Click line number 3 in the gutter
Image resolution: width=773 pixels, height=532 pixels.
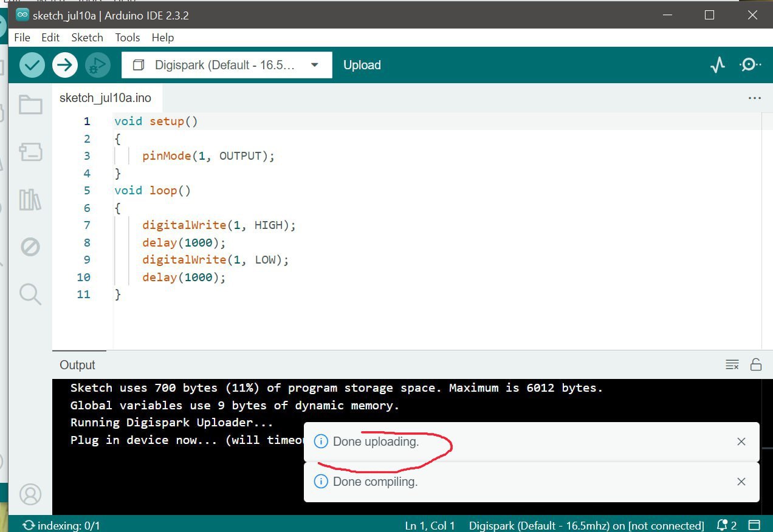tap(87, 156)
